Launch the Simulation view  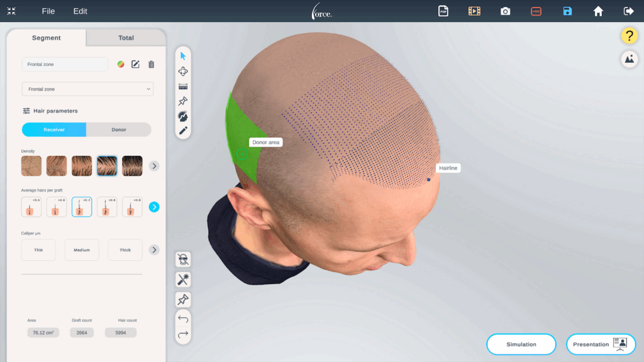pos(521,344)
